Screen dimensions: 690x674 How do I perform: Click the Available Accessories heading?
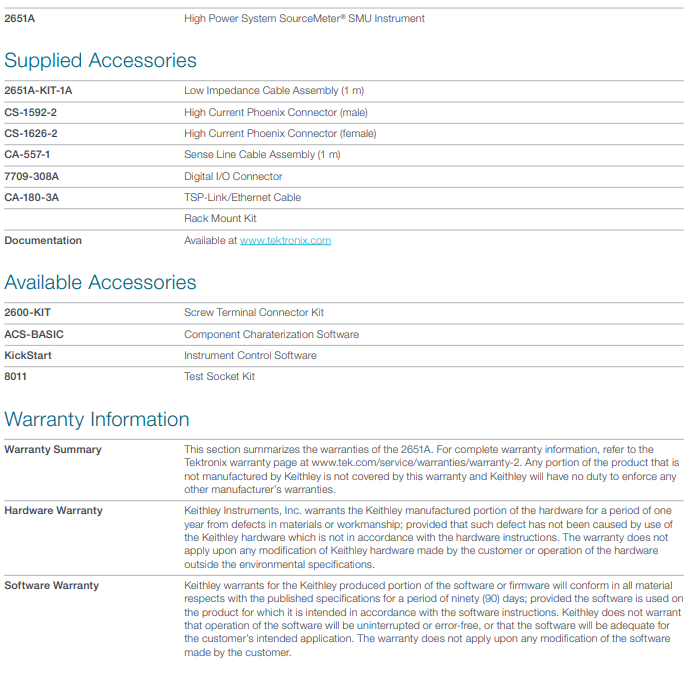(100, 282)
